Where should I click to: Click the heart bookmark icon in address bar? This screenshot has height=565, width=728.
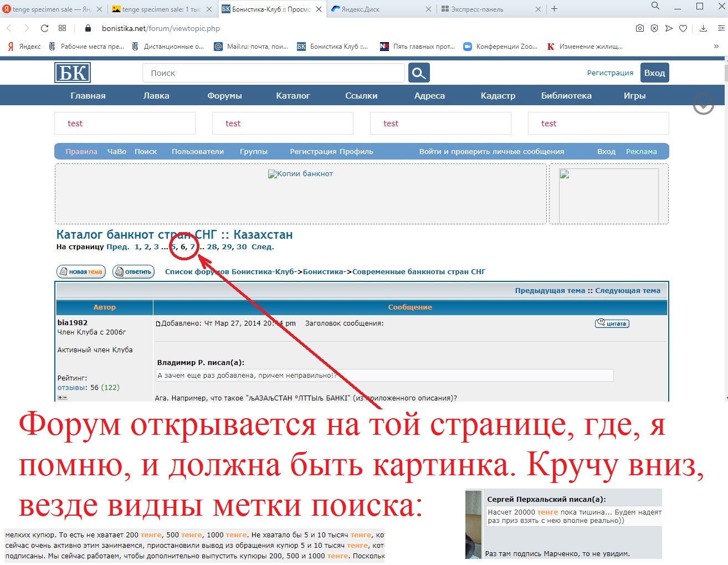pyautogui.click(x=683, y=28)
